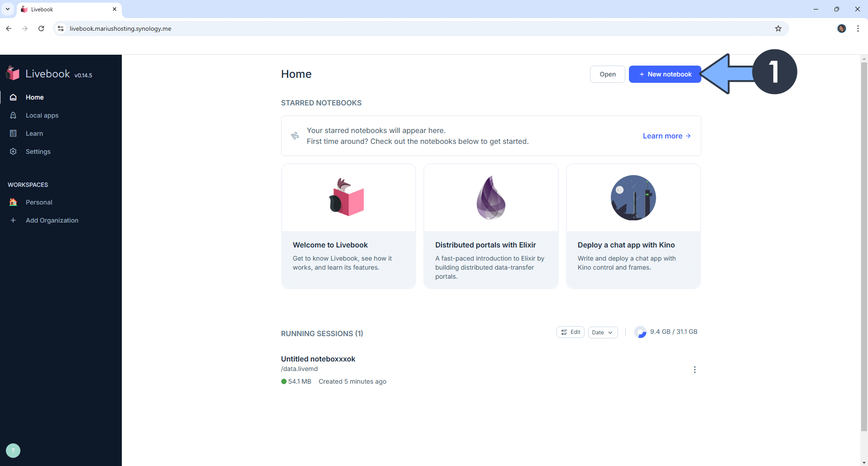
Task: Click the browser forward arrow
Action: click(25, 29)
